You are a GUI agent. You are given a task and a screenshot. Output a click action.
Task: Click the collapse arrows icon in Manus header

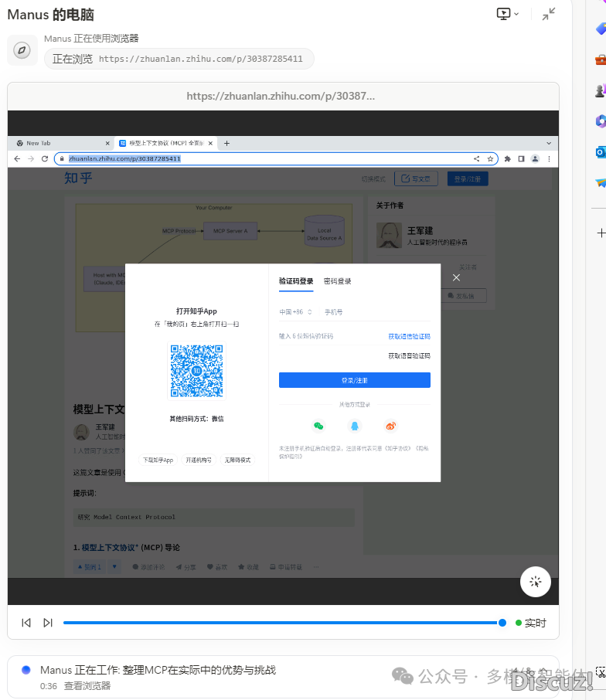coord(549,15)
